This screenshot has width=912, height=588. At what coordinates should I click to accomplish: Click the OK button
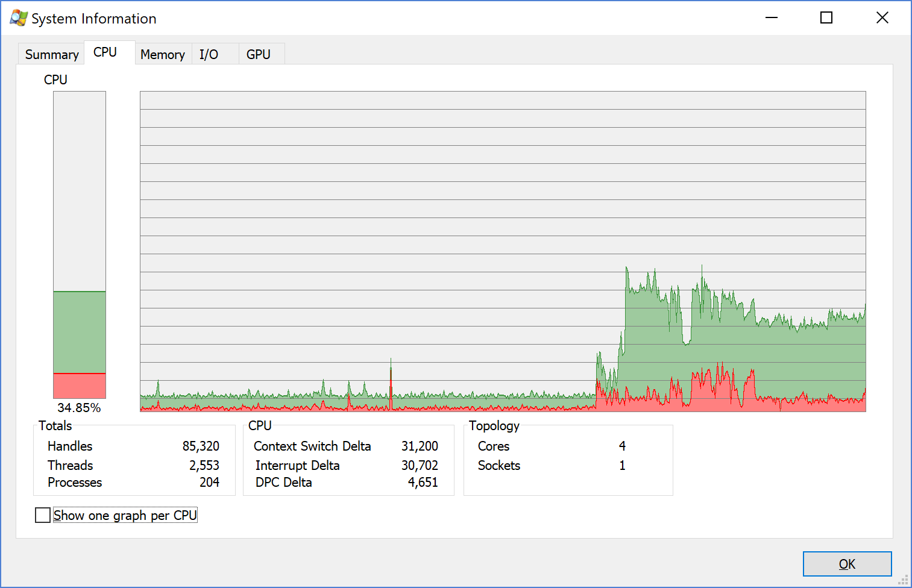847,564
